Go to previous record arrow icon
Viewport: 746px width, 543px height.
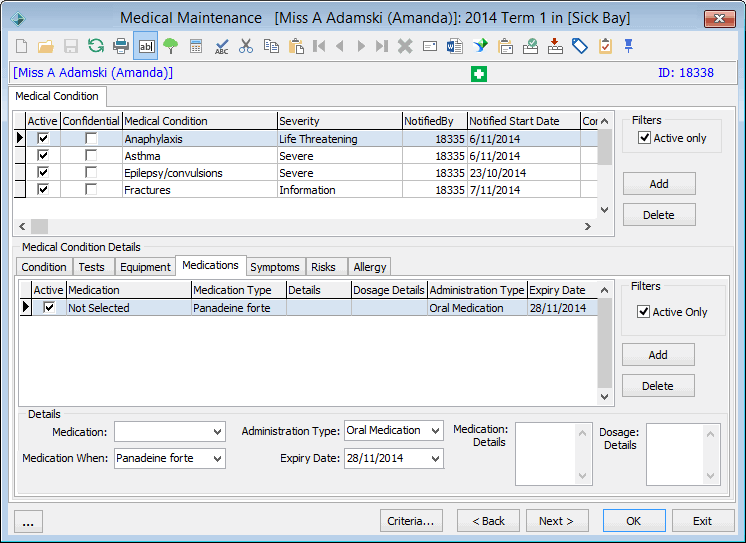(340, 46)
